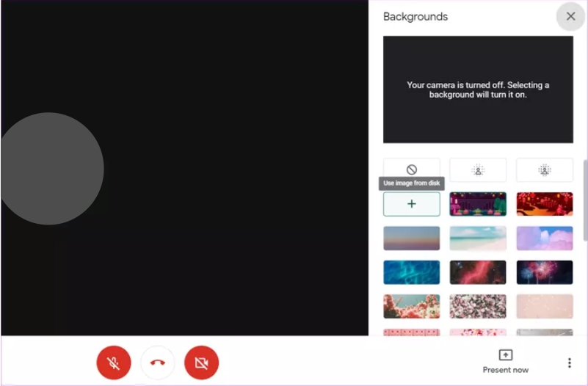
Task: Unmute the microphone with the red mic button
Action: 114,363
